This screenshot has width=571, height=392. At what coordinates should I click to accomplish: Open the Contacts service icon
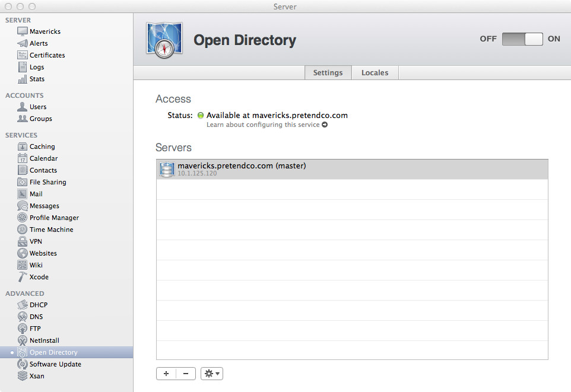point(22,170)
